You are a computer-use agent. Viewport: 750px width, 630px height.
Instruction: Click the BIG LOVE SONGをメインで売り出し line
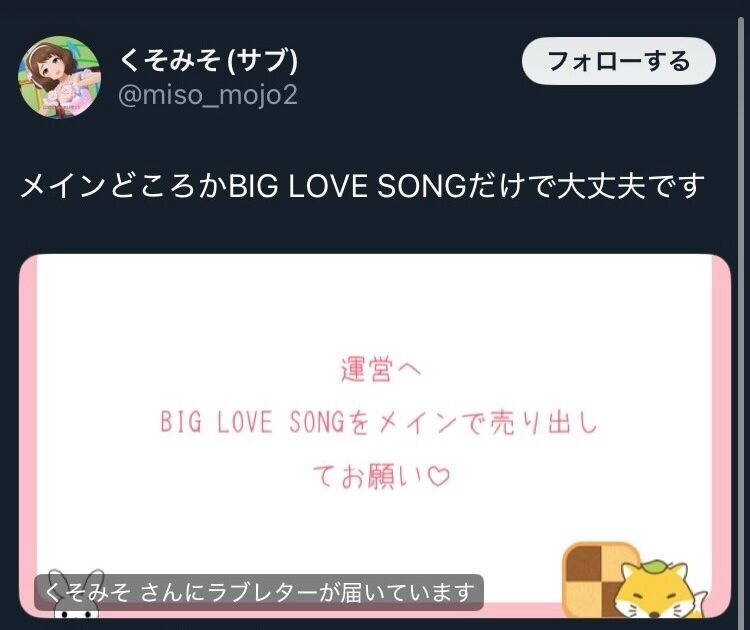point(379,423)
